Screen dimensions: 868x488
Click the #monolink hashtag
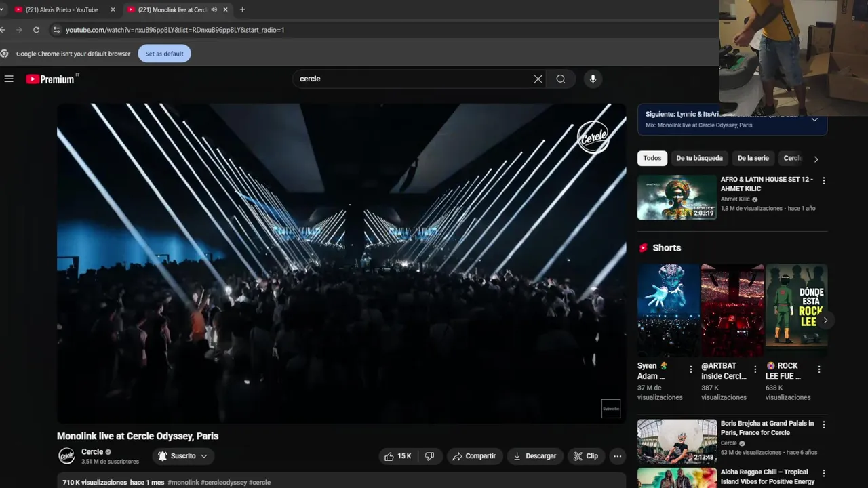point(183,483)
